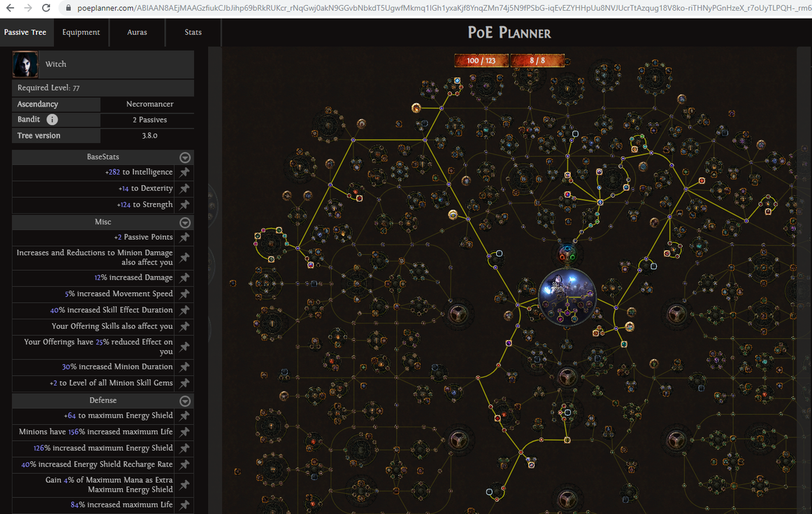Toggle pin on Offerings 25% reduced Effect row
The width and height of the screenshot is (812, 514).
click(184, 347)
